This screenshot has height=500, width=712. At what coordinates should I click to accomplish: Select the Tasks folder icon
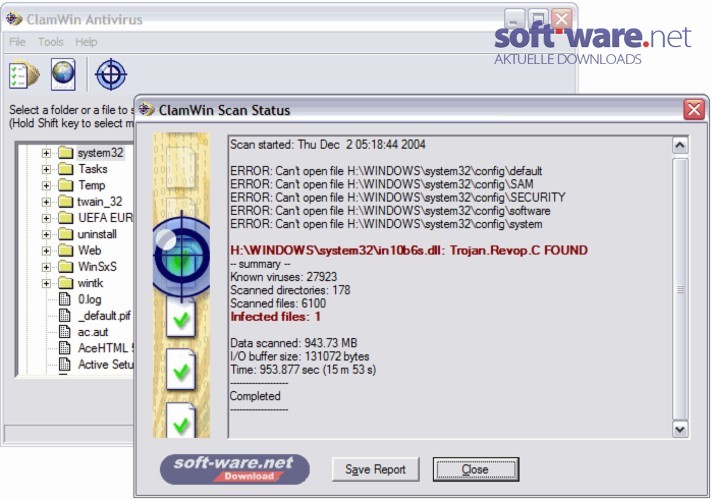click(x=66, y=169)
